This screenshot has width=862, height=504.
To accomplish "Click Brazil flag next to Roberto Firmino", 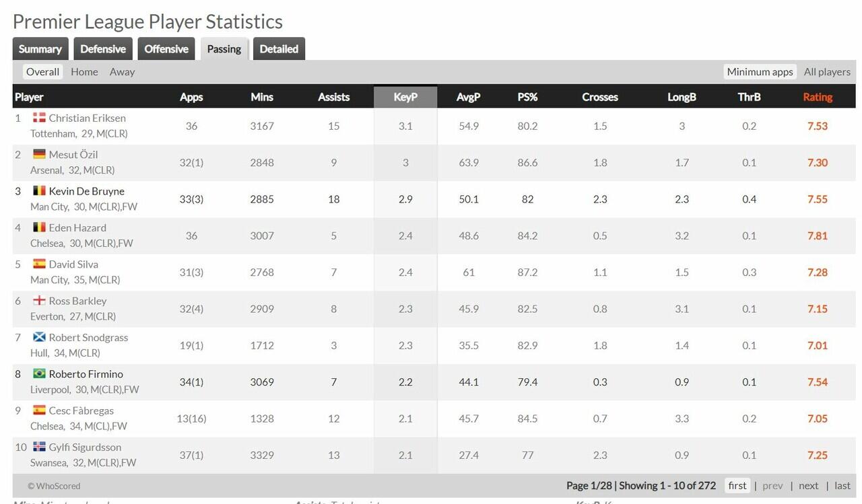I will (x=39, y=373).
